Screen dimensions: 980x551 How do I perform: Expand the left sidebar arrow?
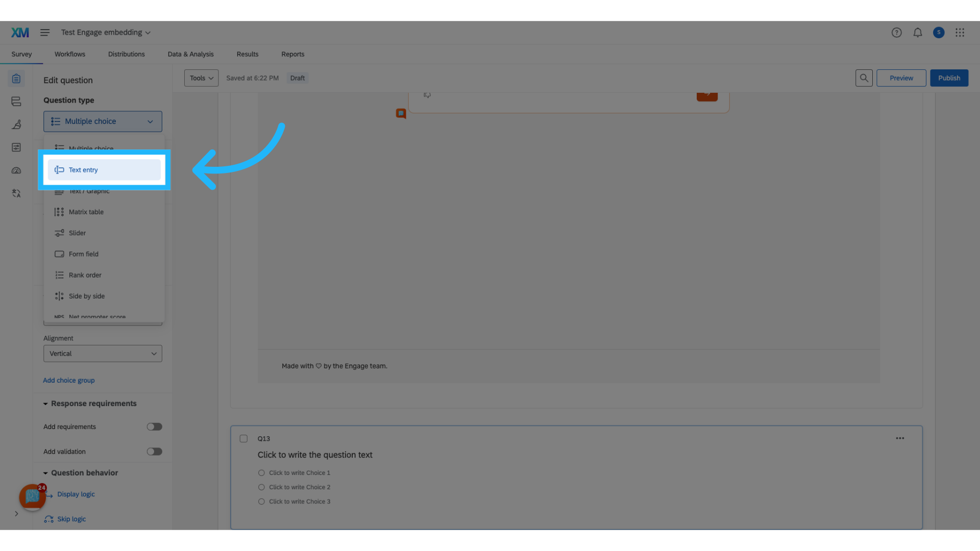click(16, 514)
